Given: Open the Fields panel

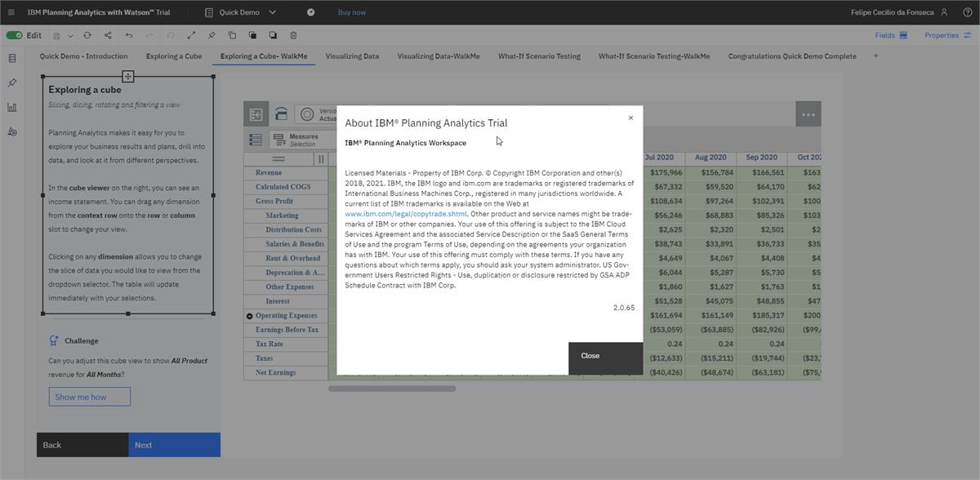Looking at the screenshot, I should pyautogui.click(x=891, y=35).
